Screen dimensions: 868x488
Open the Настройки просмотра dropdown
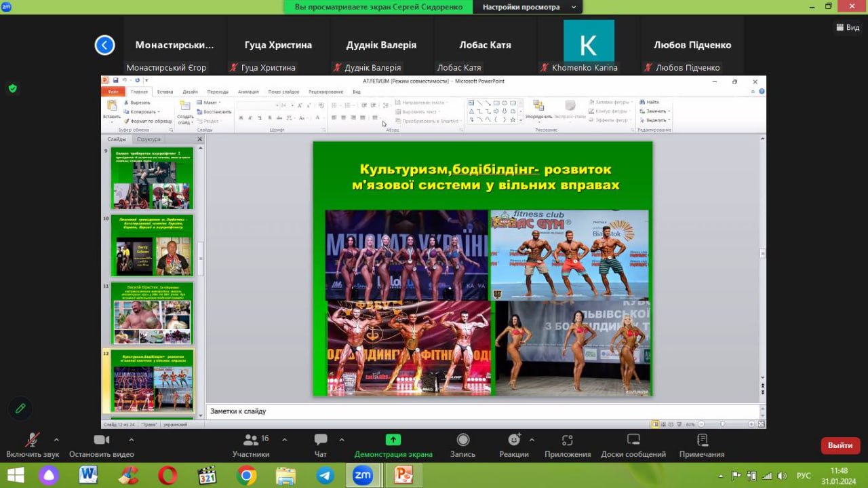[x=529, y=7]
